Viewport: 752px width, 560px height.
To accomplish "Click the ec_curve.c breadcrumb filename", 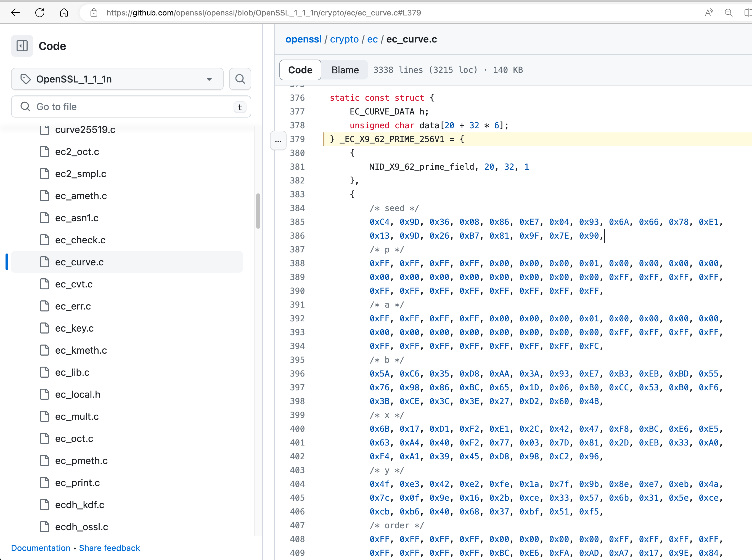I will tap(411, 39).
